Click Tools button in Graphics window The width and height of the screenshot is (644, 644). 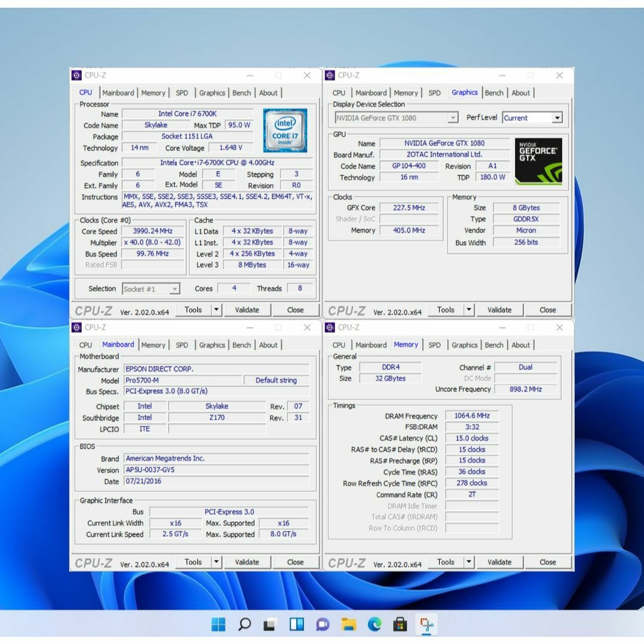(445, 309)
